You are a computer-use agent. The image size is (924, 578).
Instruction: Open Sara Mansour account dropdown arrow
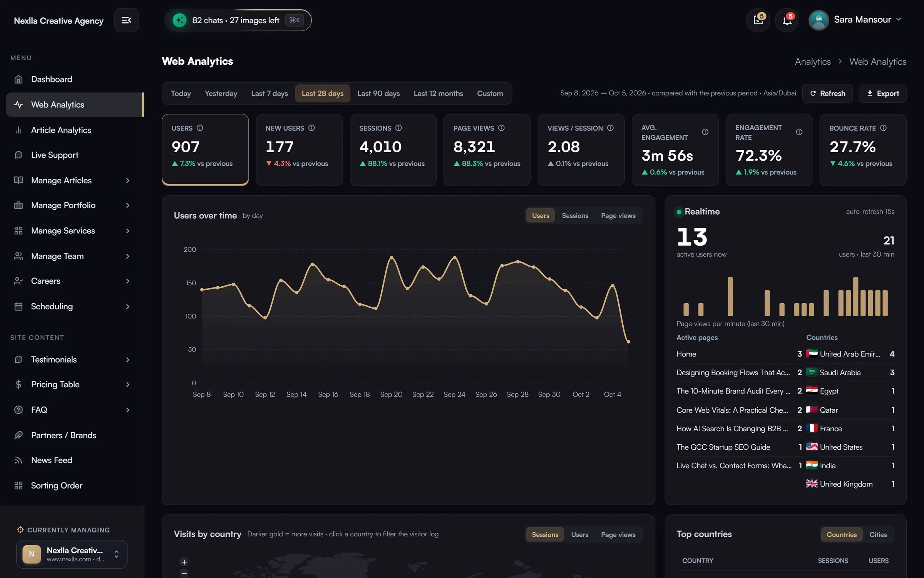(x=899, y=19)
